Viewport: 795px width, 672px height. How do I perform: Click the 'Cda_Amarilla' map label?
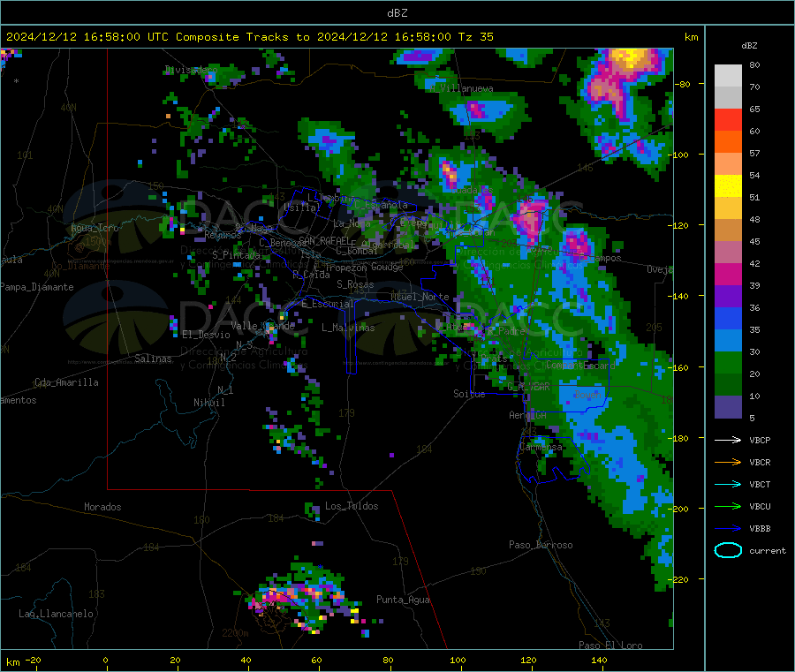(x=66, y=382)
